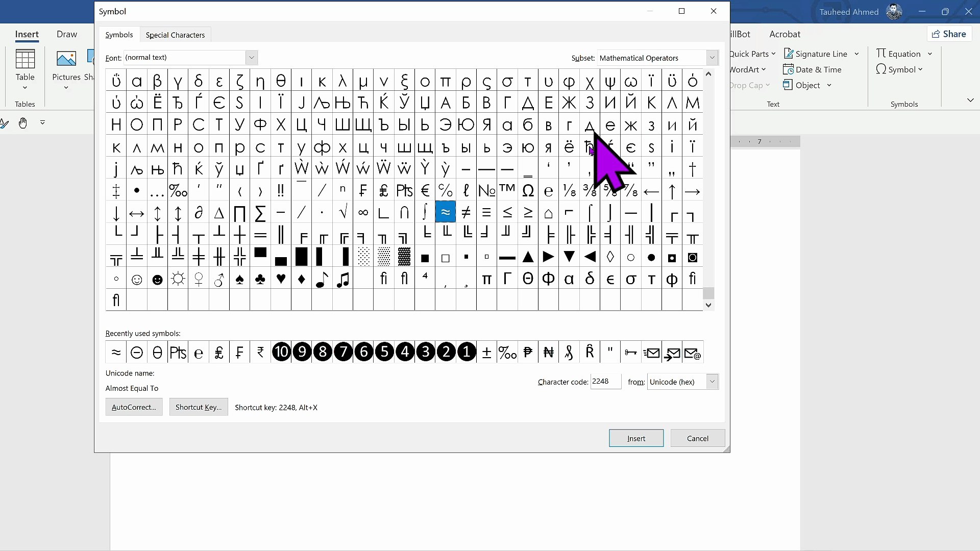Select the black heart suit symbol
The width and height of the screenshot is (980, 551).
[281, 279]
